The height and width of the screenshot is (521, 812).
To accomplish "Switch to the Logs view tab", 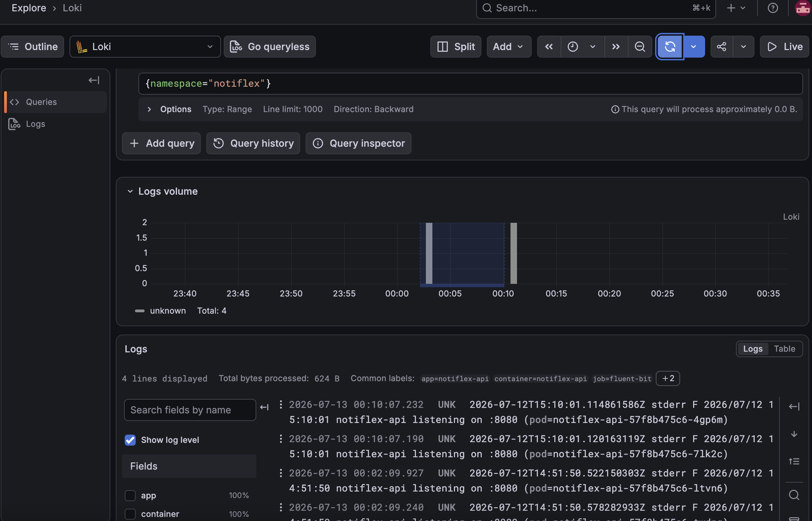I will (753, 349).
